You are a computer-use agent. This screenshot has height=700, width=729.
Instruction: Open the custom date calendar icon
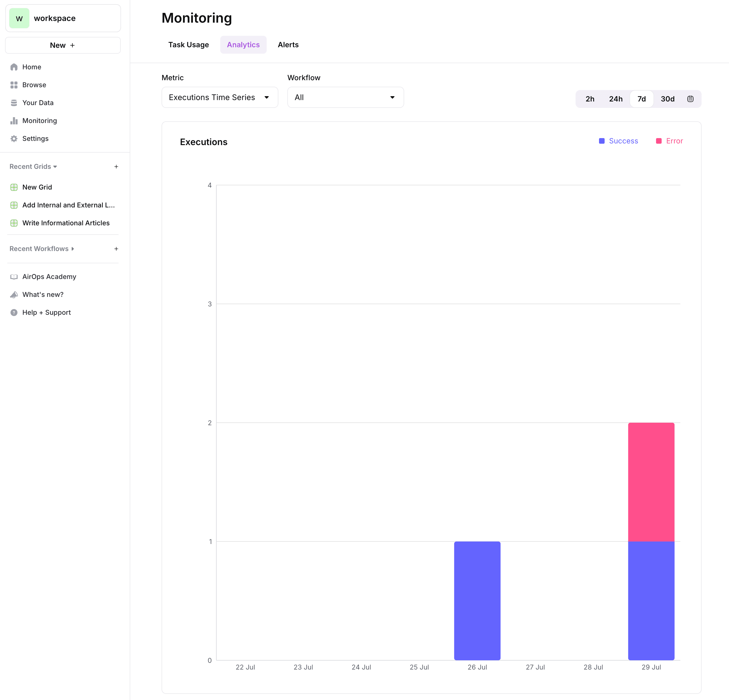[690, 99]
